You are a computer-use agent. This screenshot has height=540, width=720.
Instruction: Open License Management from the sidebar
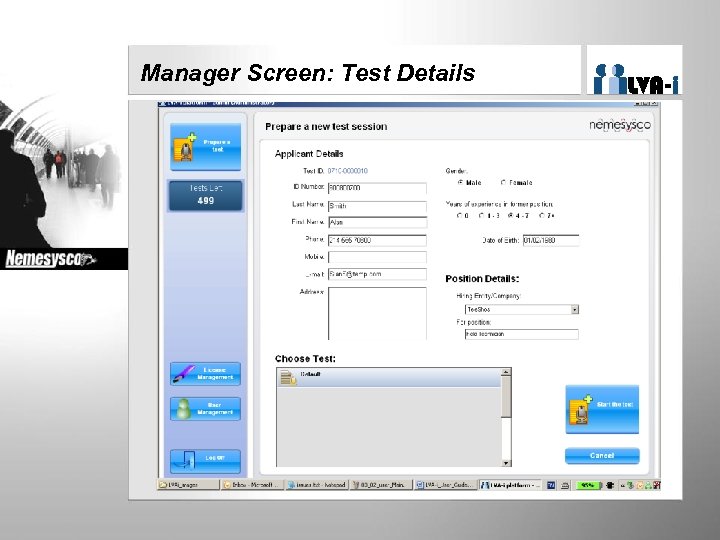(x=205, y=374)
